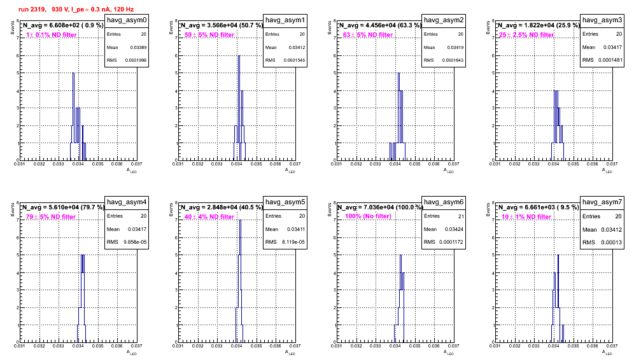Click Mean 0.03411 in havg_asym5 box
Screen dimensions: 634x364
click(x=285, y=229)
